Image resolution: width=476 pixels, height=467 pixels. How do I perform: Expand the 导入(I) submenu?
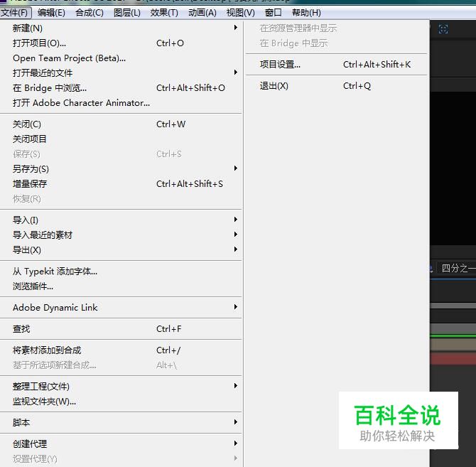(121, 220)
